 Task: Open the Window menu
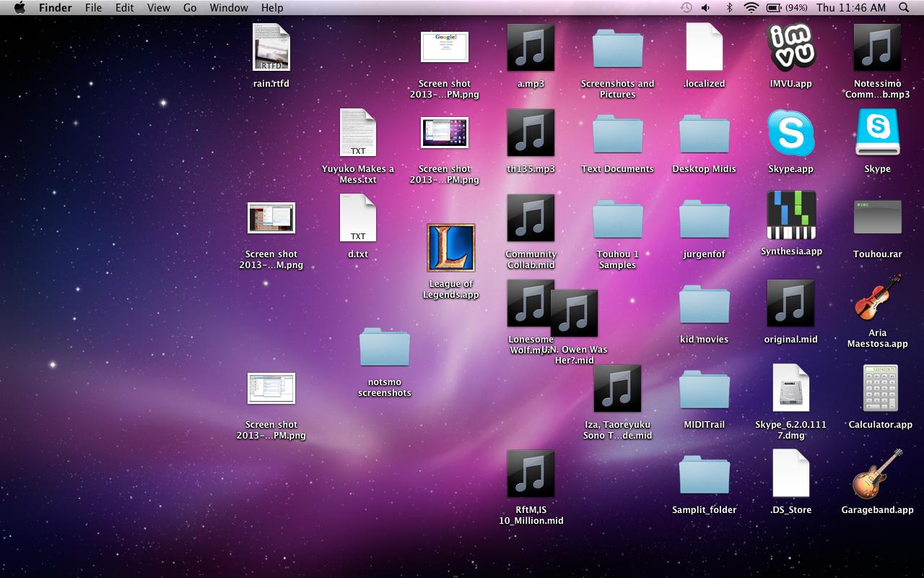[229, 8]
